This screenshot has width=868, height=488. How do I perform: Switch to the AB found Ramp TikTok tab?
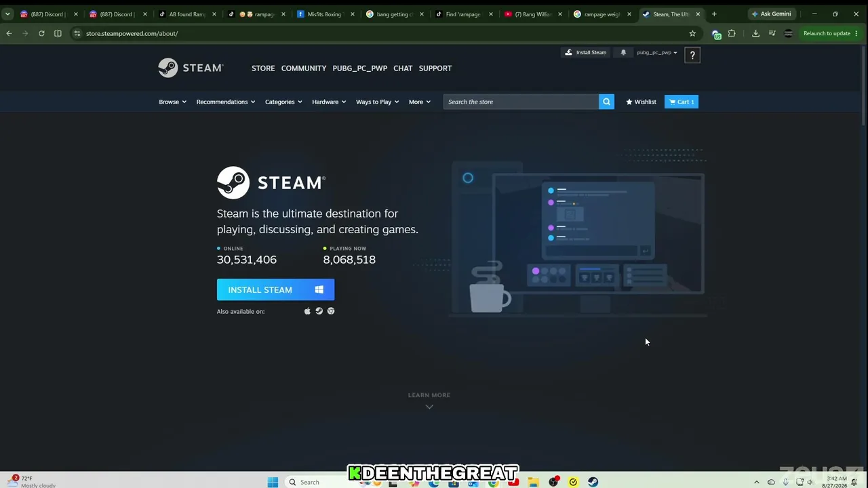pyautogui.click(x=188, y=14)
